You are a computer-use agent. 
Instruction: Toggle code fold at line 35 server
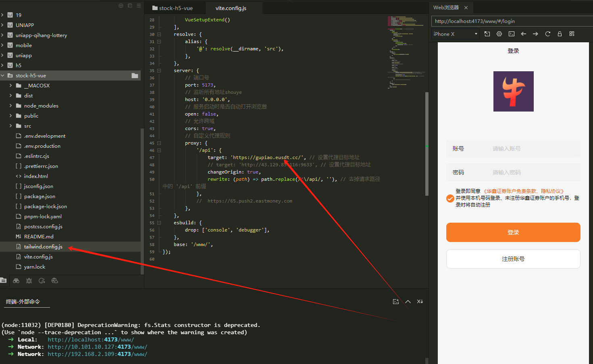click(159, 70)
